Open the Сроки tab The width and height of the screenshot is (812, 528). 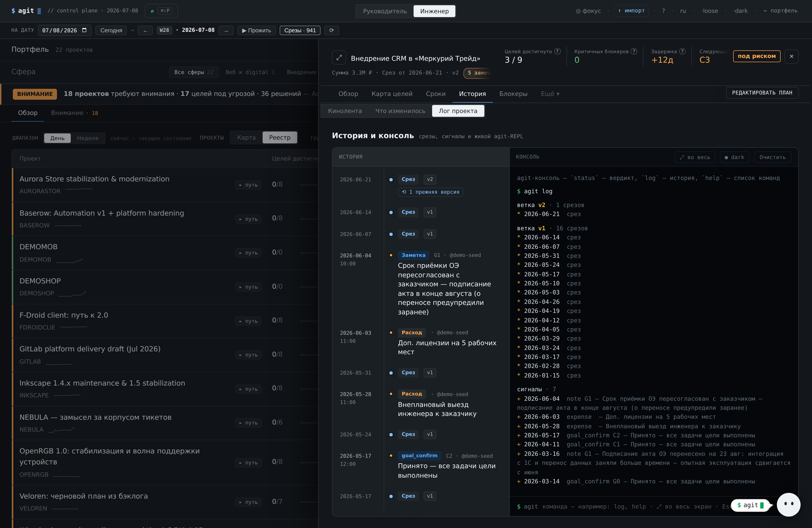435,94
